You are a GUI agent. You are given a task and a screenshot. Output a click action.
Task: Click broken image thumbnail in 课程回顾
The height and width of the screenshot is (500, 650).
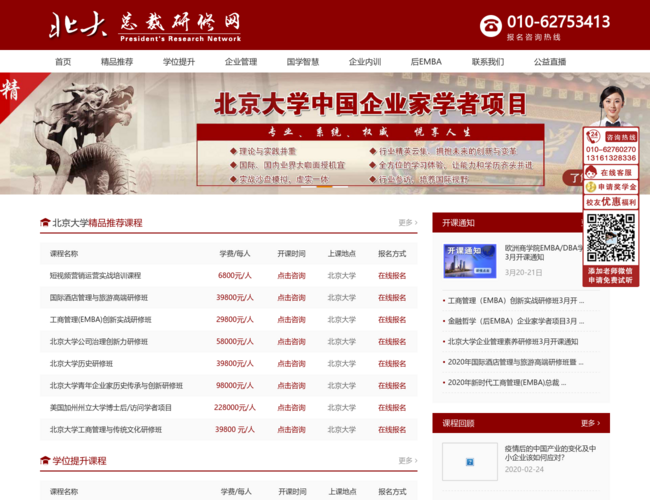470,461
